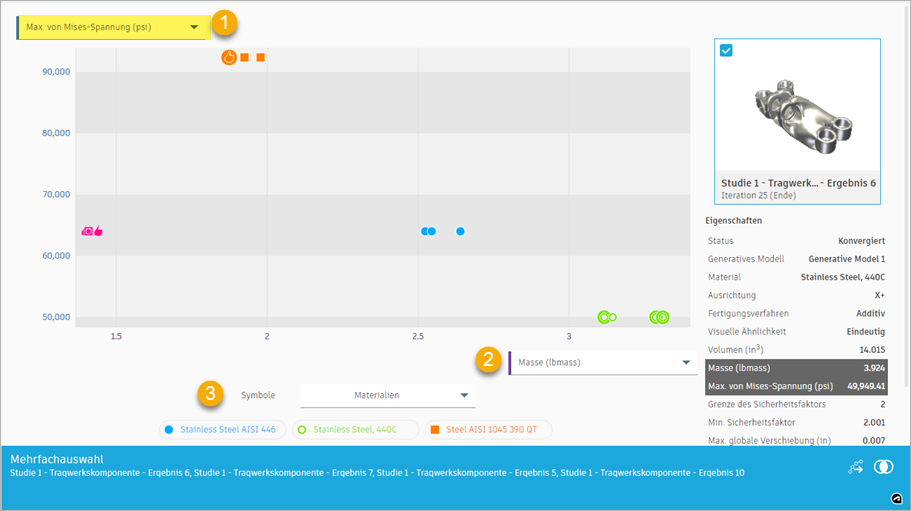Select the Visuelle Ähnlichkeit Eindeutig row
This screenshot has width=911, height=511.
click(796, 332)
